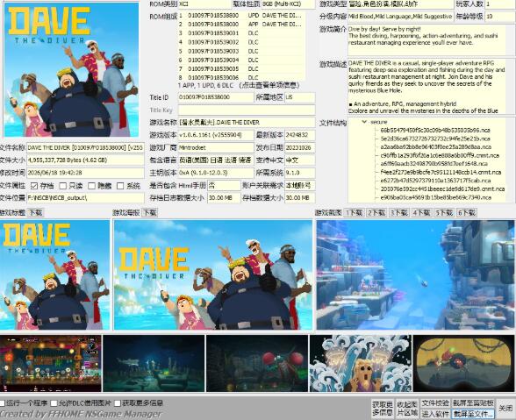
Task: Click the empty Title Key field
Action: click(247, 110)
